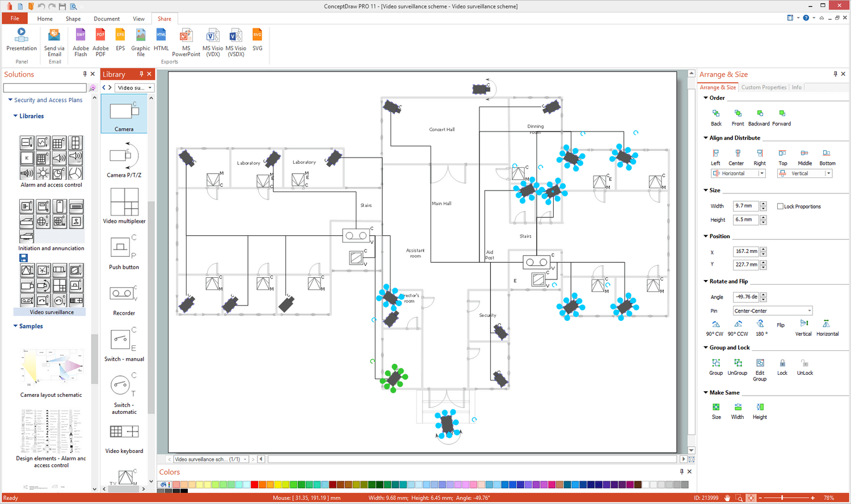The width and height of the screenshot is (851, 504).
Task: Pin the Arrange & Size panel
Action: [x=835, y=74]
